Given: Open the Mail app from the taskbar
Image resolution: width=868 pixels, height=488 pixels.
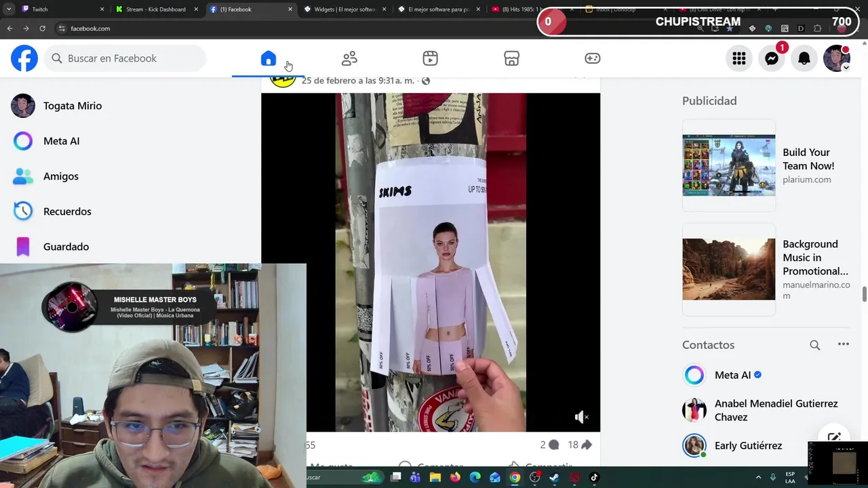Looking at the screenshot, I should (495, 477).
